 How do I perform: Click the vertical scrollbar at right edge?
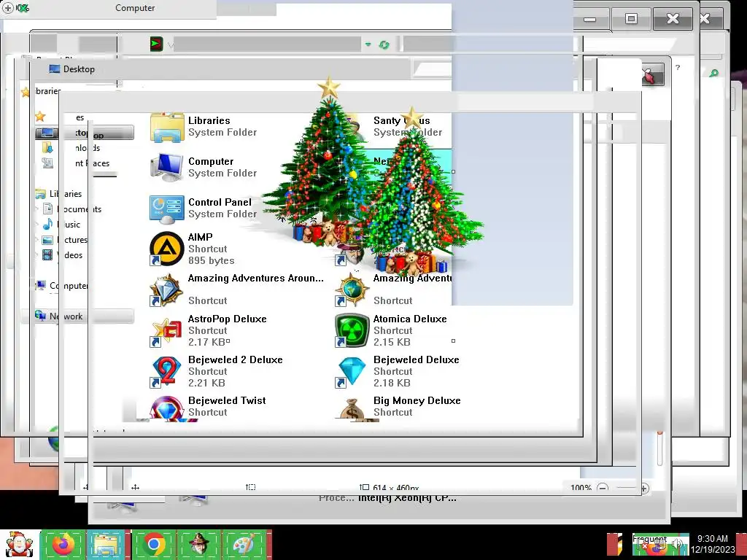click(659, 448)
